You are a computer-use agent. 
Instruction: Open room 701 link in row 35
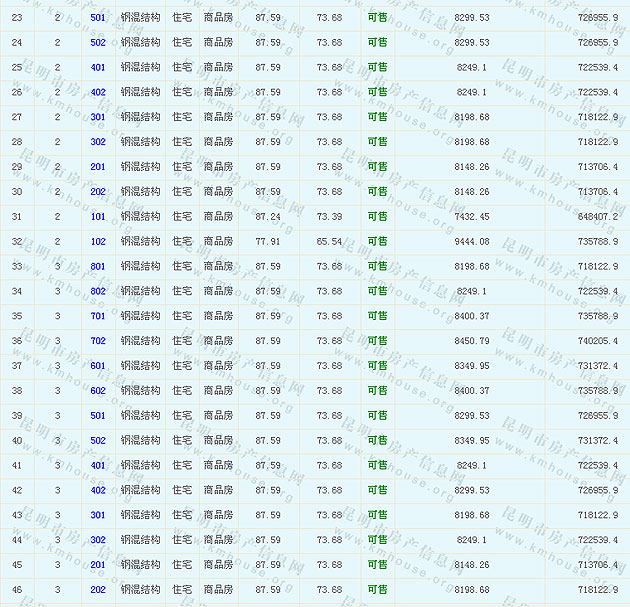pos(97,317)
